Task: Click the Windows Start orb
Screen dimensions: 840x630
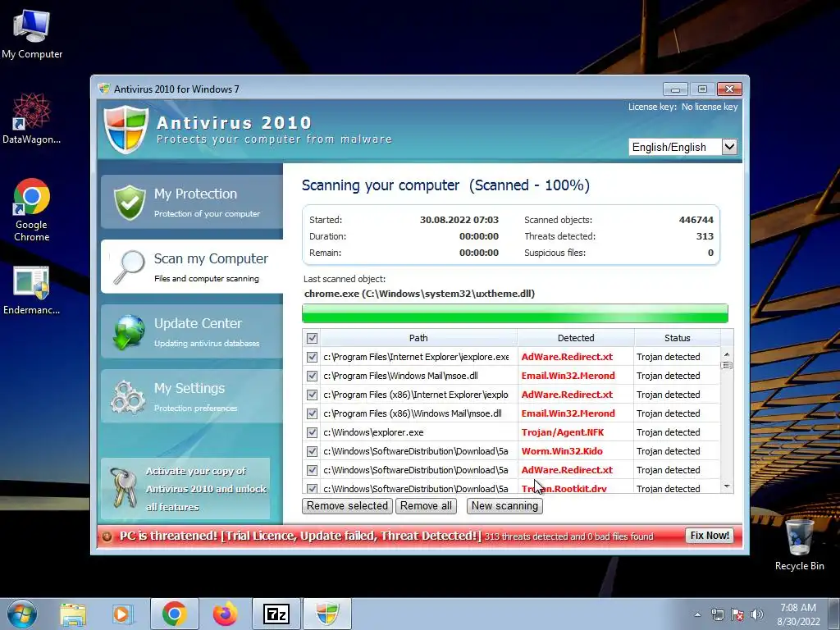Action: point(22,614)
